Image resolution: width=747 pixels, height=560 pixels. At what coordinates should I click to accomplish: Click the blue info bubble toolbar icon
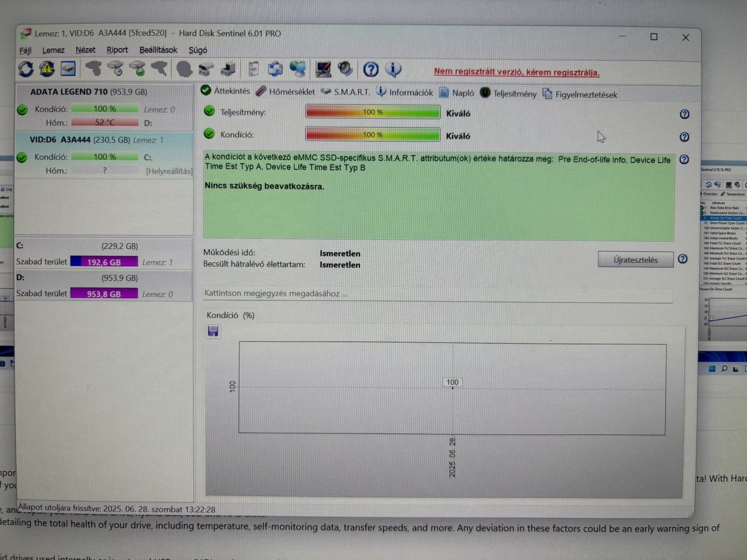click(x=393, y=69)
